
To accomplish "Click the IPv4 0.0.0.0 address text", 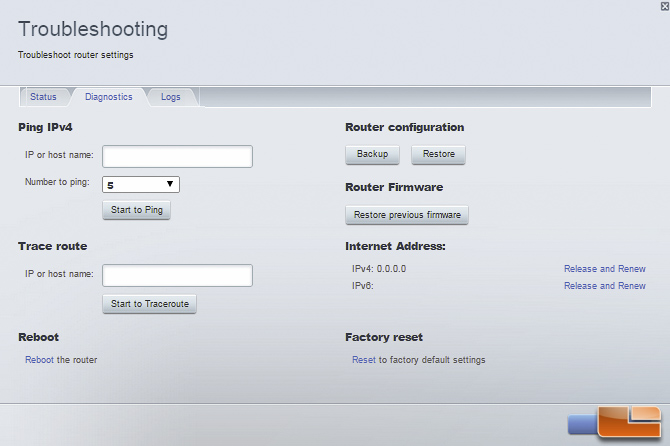I will pos(379,269).
